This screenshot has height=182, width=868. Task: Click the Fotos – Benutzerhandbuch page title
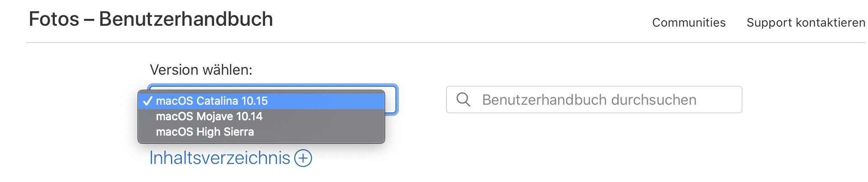coord(151,19)
